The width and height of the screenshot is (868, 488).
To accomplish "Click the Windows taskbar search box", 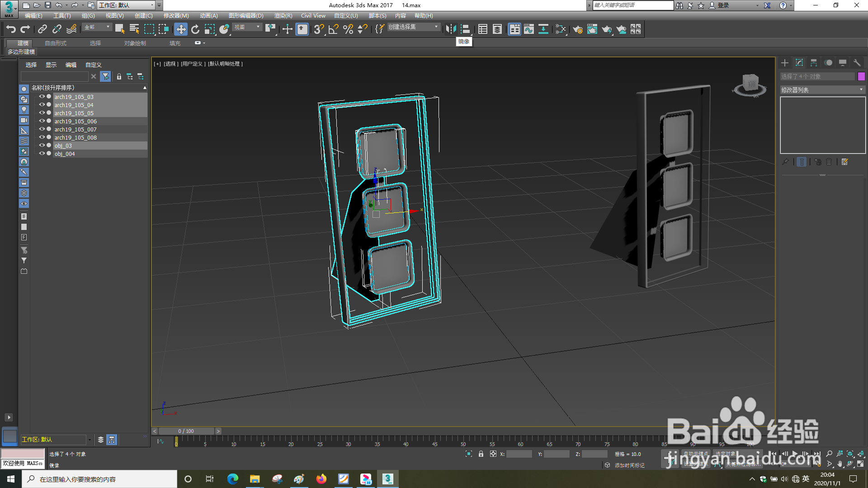I will click(x=99, y=479).
